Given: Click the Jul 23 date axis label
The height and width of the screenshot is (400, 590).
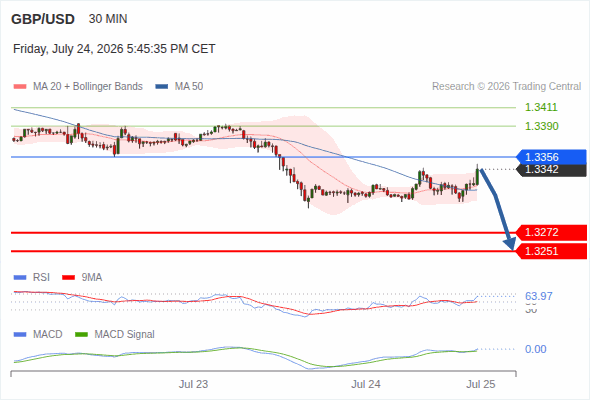Looking at the screenshot, I should 193,384.
